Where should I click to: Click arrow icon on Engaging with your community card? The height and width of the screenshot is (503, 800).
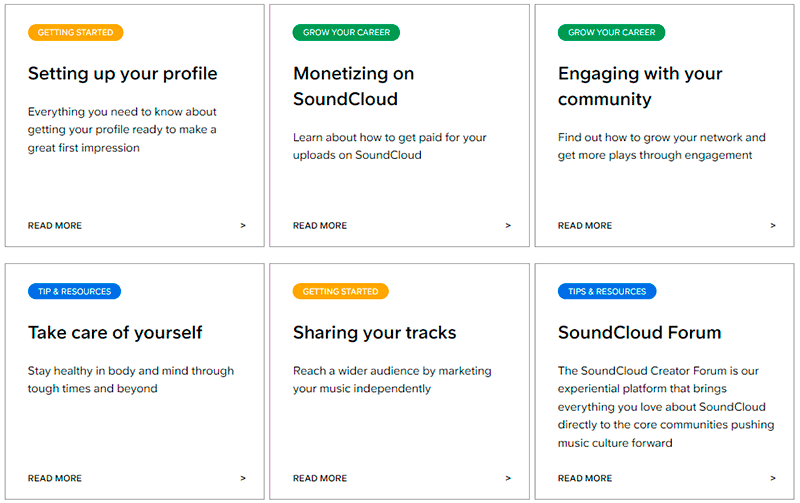click(x=773, y=225)
